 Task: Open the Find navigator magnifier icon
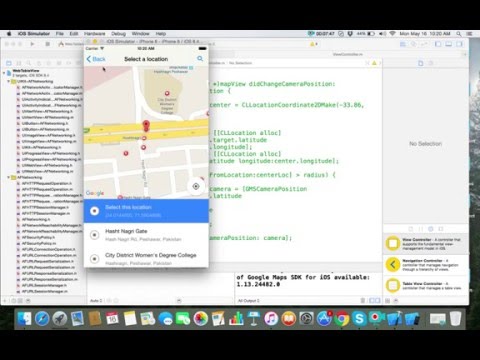(x=29, y=63)
